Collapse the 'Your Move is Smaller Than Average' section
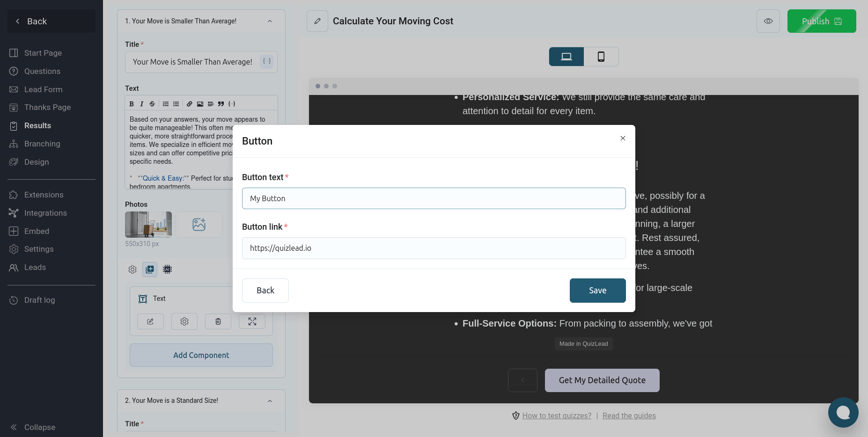 tap(270, 21)
